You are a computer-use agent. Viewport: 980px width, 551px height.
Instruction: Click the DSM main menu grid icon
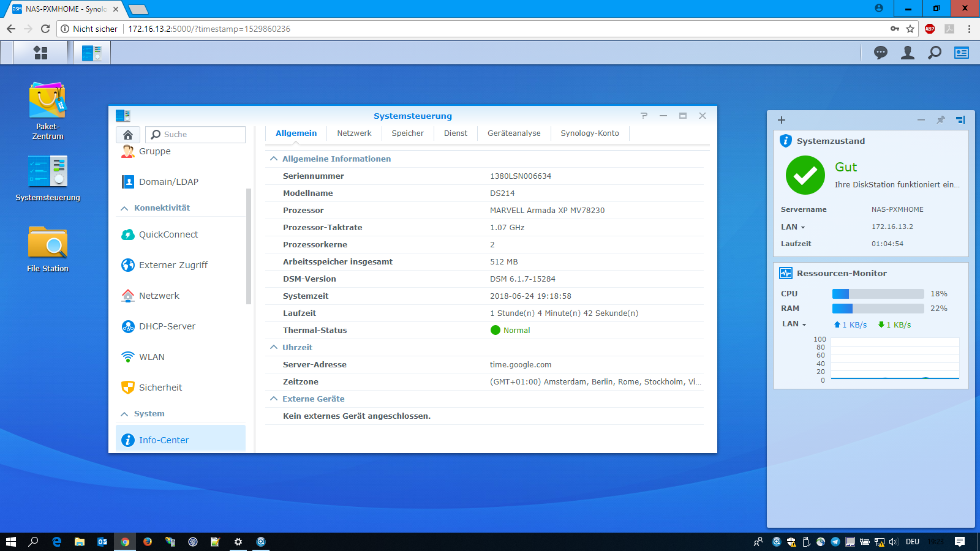click(x=40, y=53)
